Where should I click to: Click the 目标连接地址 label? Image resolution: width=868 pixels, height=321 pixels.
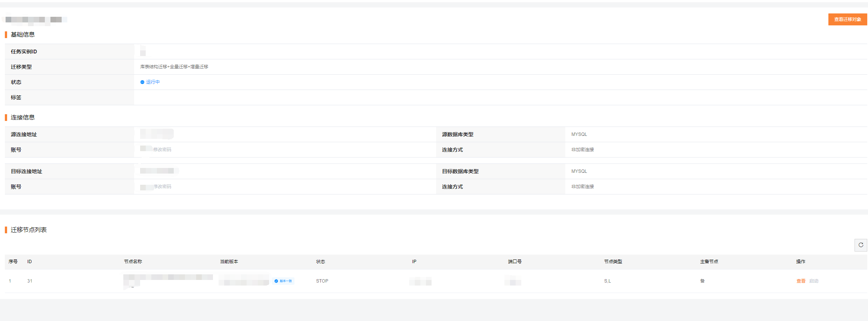click(27, 172)
